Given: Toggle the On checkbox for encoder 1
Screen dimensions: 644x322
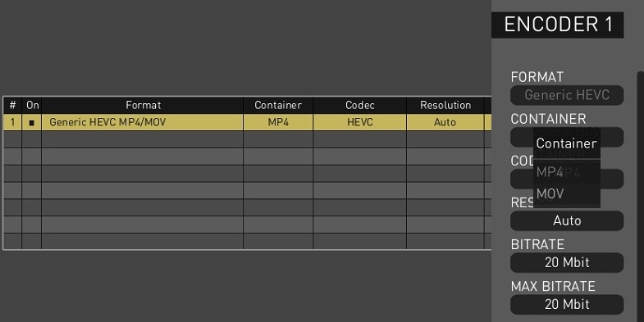Looking at the screenshot, I should pos(32,123).
